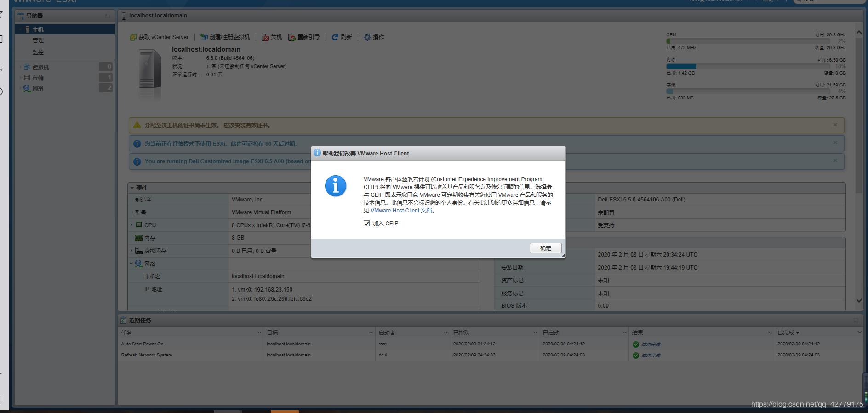868x413 pixels.
Task: Uncheck the 加入 CEIP checkbox
Action: 366,224
